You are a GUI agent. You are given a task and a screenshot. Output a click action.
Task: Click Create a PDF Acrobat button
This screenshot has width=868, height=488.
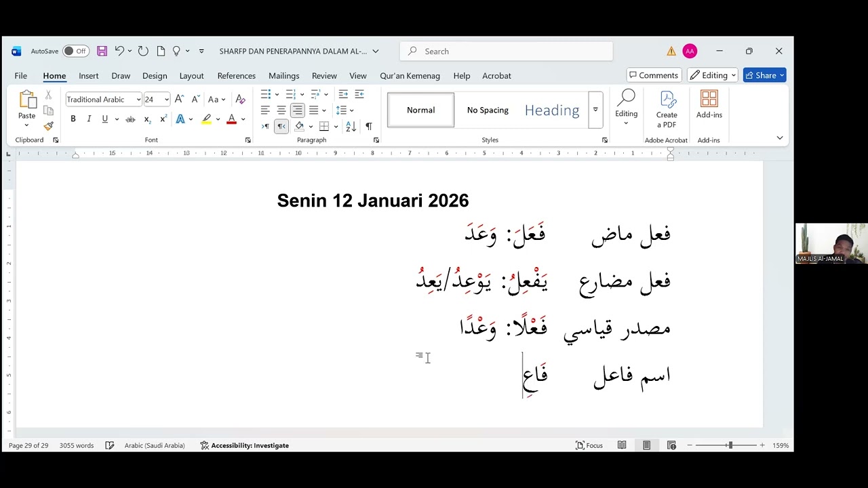pyautogui.click(x=667, y=109)
